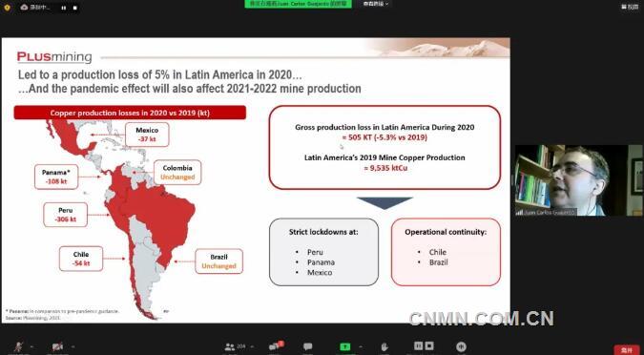Viewport: 644px width, 355px height.
Task: Click the yellow security shield icon
Action: (x=7, y=8)
